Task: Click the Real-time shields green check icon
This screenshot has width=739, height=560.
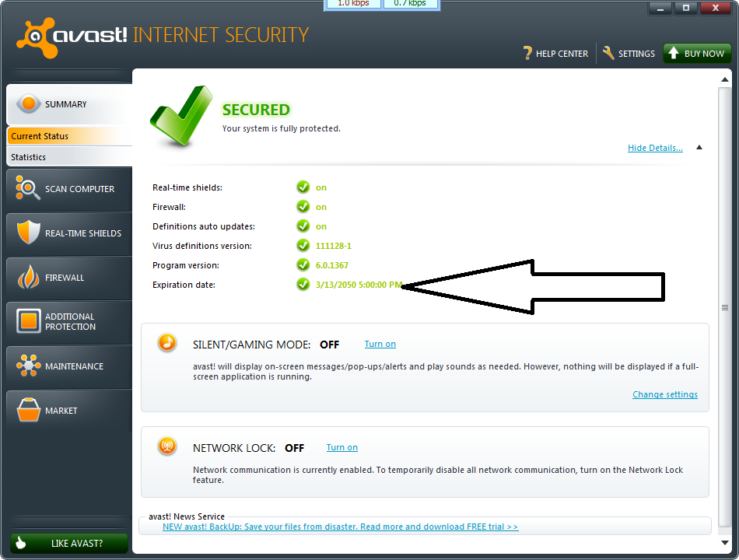Action: [x=303, y=187]
